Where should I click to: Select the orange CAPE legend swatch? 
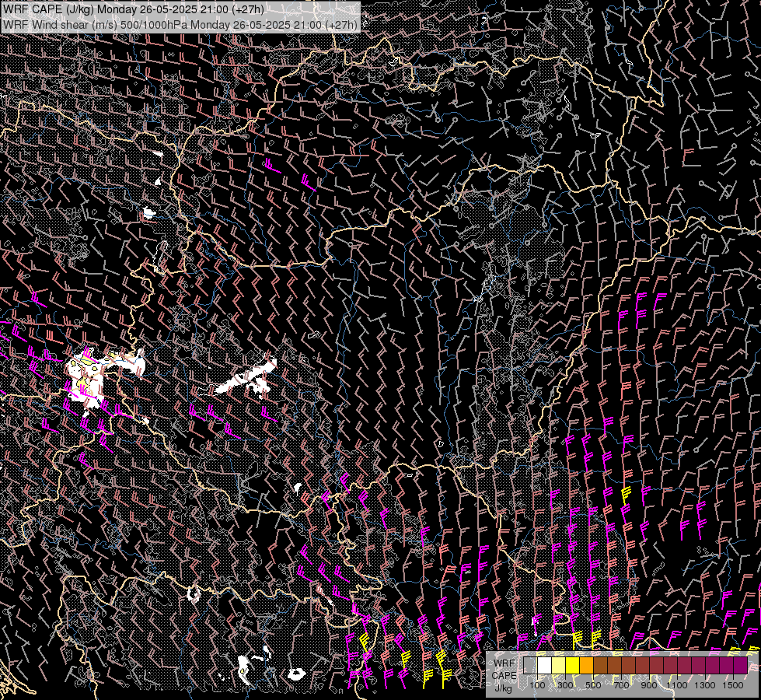click(586, 665)
